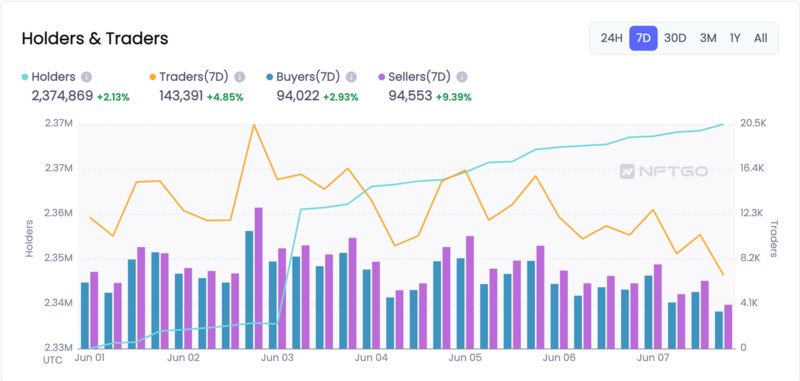The width and height of the screenshot is (800, 381).
Task: Switch to the 24H time range
Action: [611, 38]
